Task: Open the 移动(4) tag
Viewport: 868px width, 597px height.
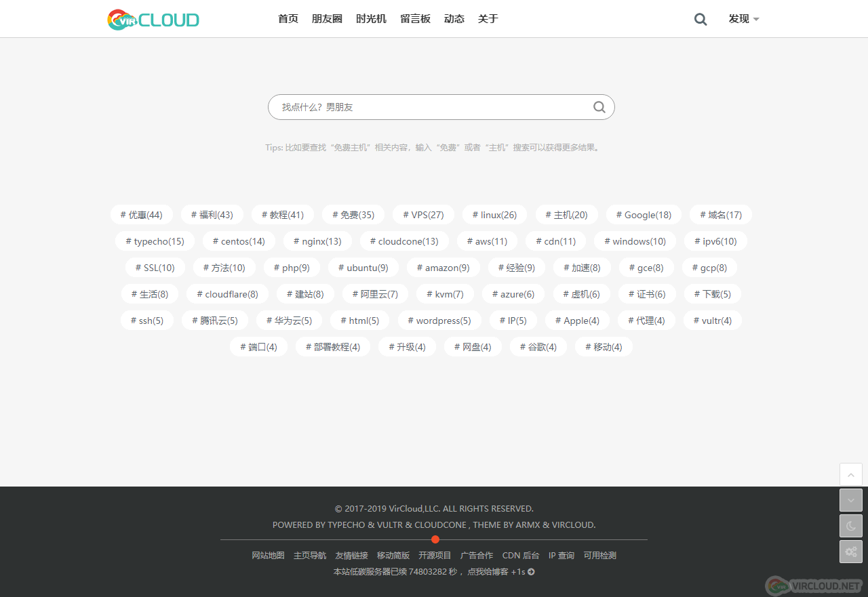Action: (x=604, y=347)
